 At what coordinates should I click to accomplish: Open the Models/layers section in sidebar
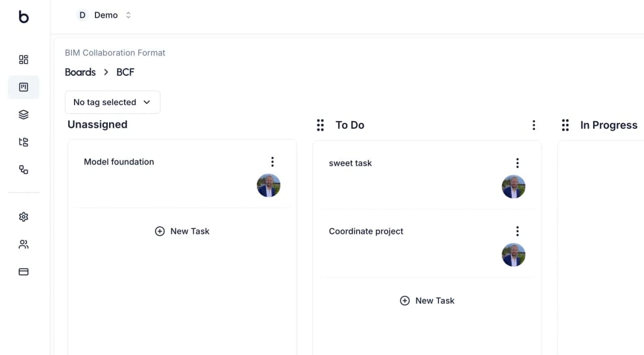pyautogui.click(x=23, y=114)
